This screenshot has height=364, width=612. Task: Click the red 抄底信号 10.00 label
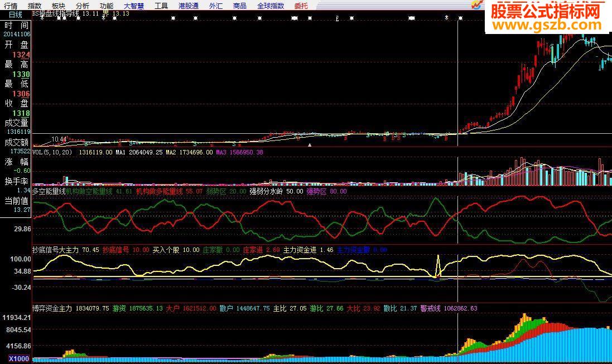pos(126,250)
